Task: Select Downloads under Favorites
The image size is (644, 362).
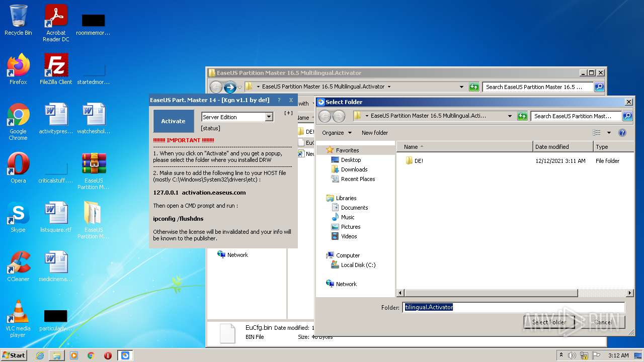Action: click(354, 169)
